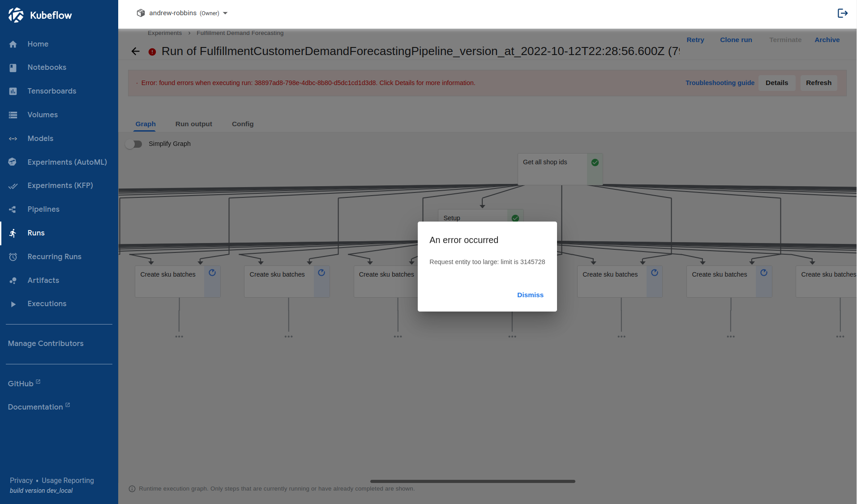Go back with the left arrow icon
Image resolution: width=857 pixels, height=504 pixels.
click(136, 51)
